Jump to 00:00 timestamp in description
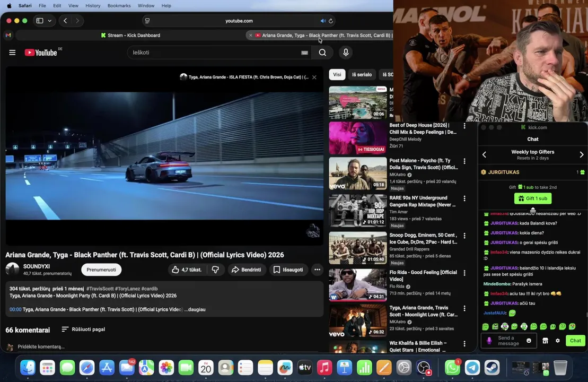The image size is (588, 382). click(x=15, y=309)
